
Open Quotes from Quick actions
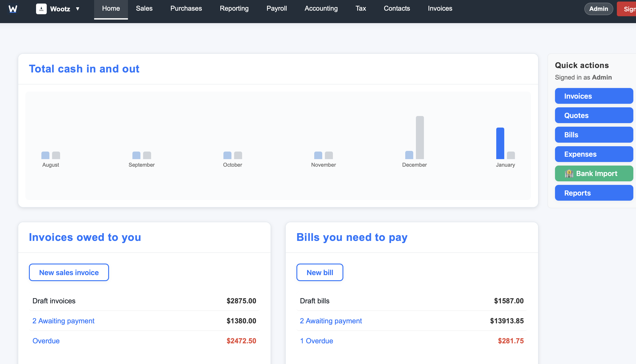[594, 115]
